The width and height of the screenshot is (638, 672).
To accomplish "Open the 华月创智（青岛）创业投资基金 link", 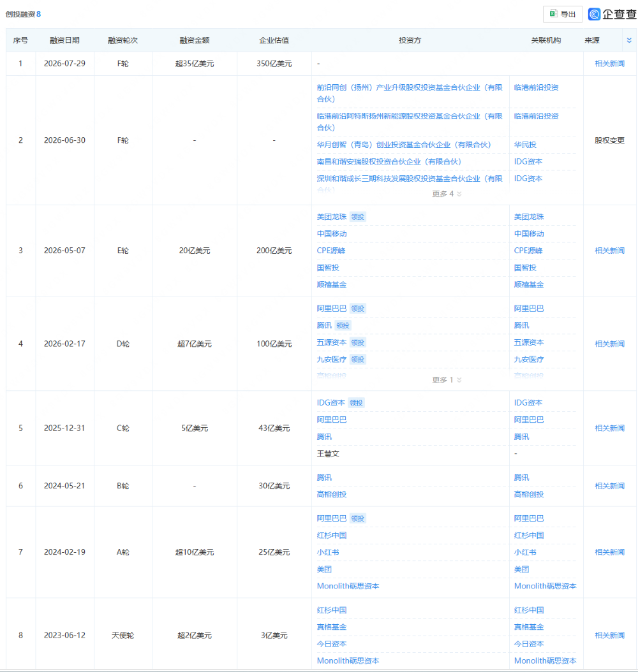I will (x=404, y=145).
